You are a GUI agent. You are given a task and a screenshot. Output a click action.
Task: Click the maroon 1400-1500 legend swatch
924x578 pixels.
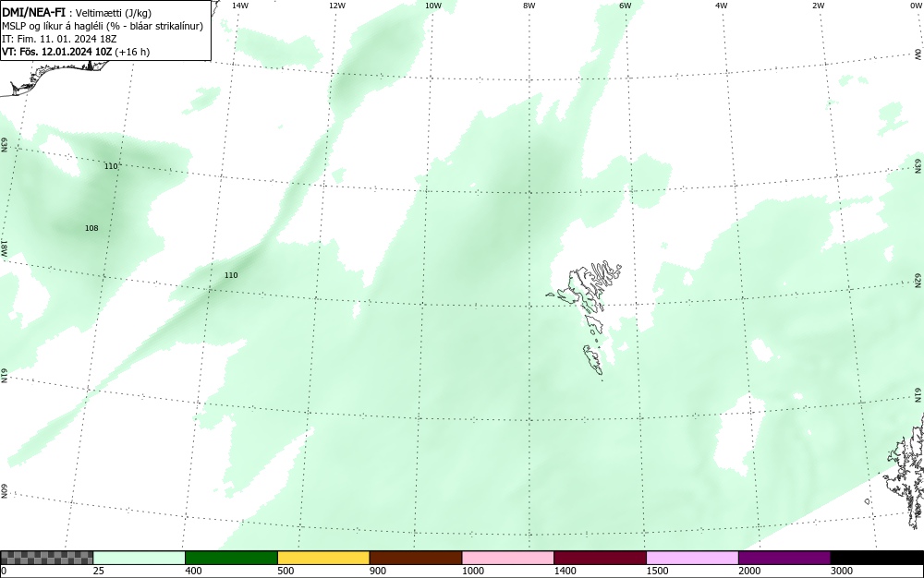[x=600, y=558]
